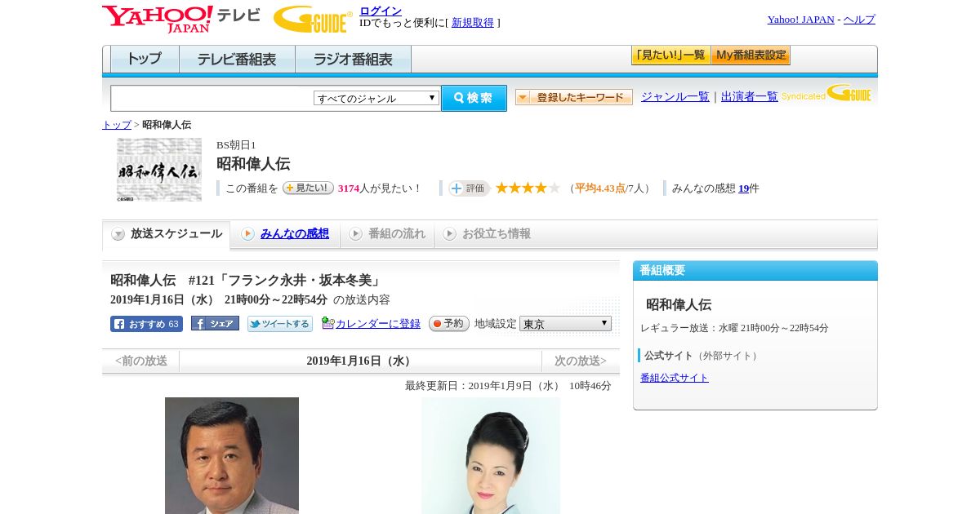
Task: Open ジャンル一覧 link
Action: (x=675, y=96)
